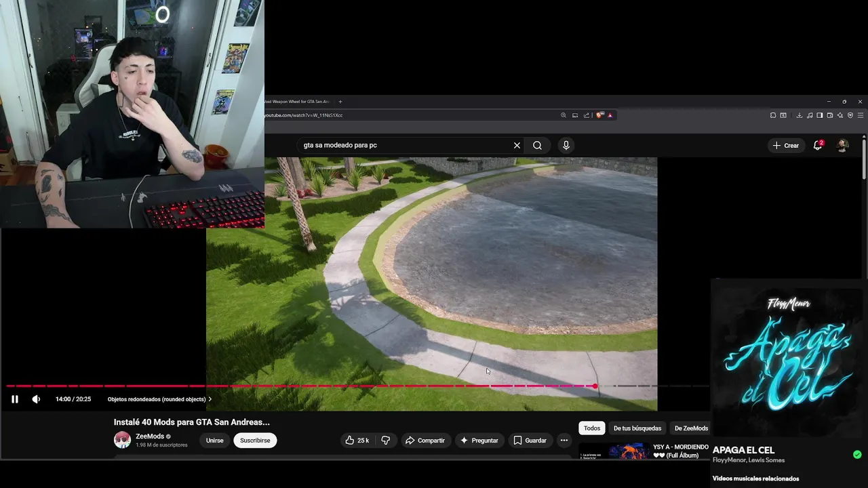868x488 pixels.
Task: Open the VPN shield icon in toolbar
Action: click(x=850, y=115)
